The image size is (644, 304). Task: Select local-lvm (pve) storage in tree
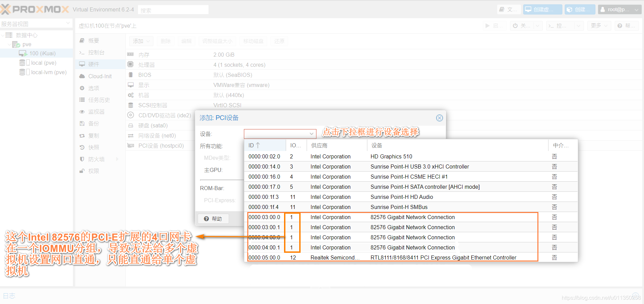[36, 72]
